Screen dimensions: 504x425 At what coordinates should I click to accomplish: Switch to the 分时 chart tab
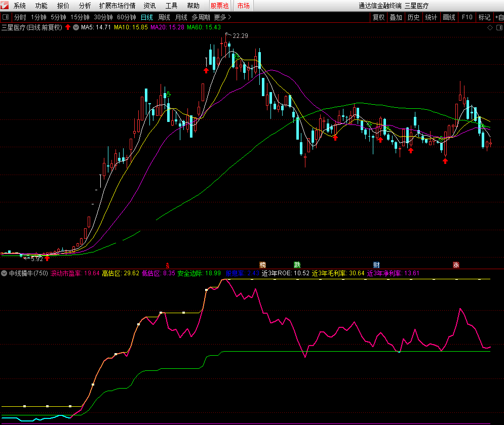pos(20,17)
